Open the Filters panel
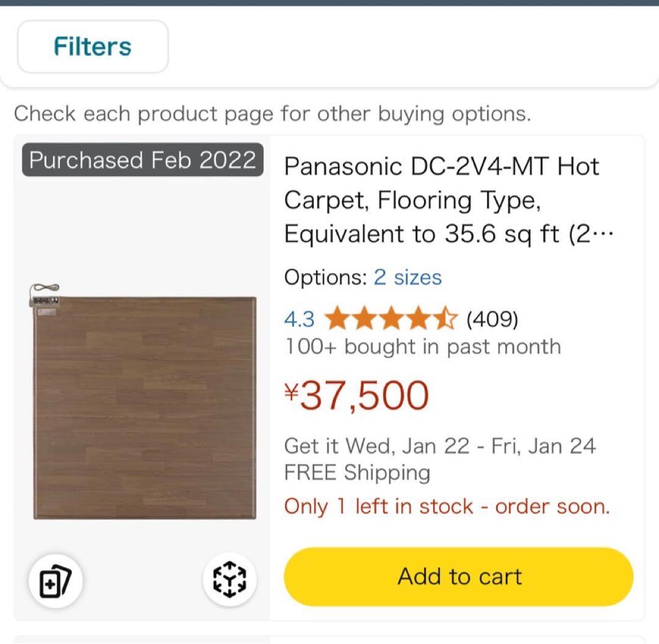This screenshot has height=644, width=659. [x=92, y=46]
